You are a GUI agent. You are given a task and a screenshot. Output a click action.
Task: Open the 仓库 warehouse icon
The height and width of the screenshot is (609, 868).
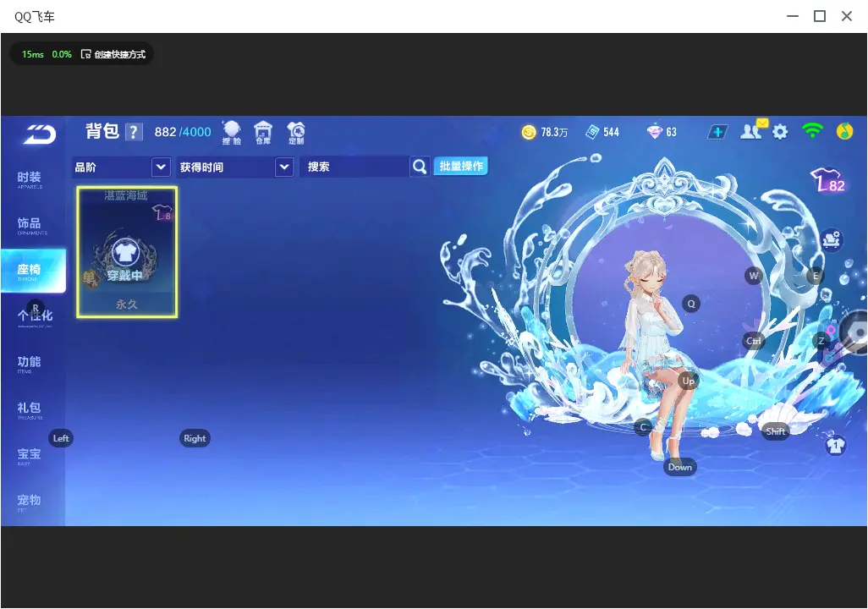pyautogui.click(x=263, y=132)
